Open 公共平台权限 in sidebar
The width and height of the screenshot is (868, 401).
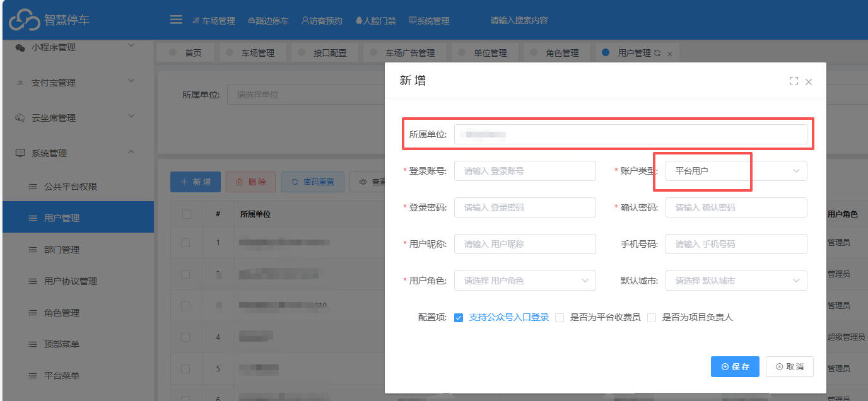point(78,187)
